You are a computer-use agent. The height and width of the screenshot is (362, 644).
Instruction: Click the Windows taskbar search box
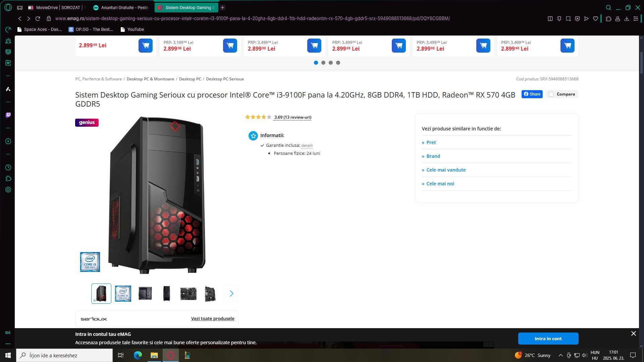point(64,355)
